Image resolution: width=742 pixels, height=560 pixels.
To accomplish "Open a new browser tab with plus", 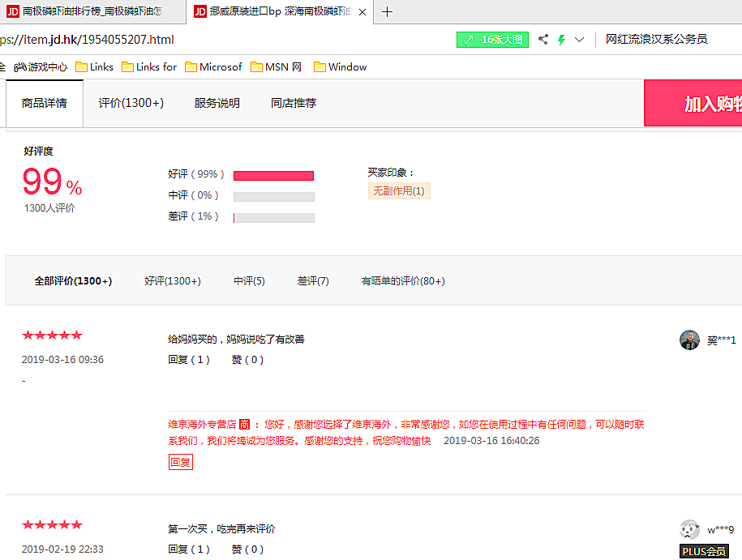I will click(387, 12).
